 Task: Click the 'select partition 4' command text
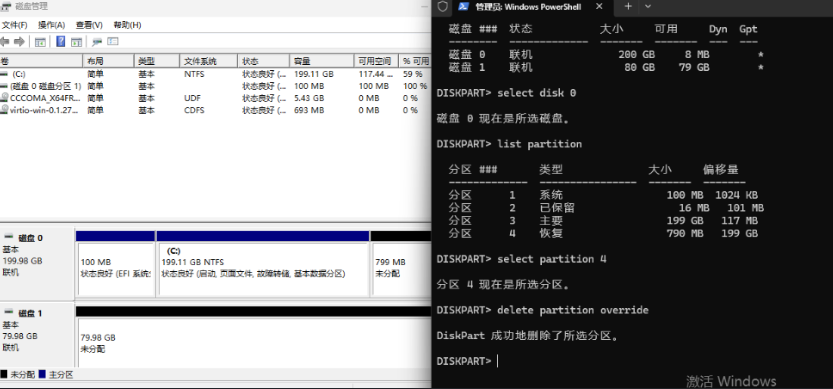pos(551,259)
